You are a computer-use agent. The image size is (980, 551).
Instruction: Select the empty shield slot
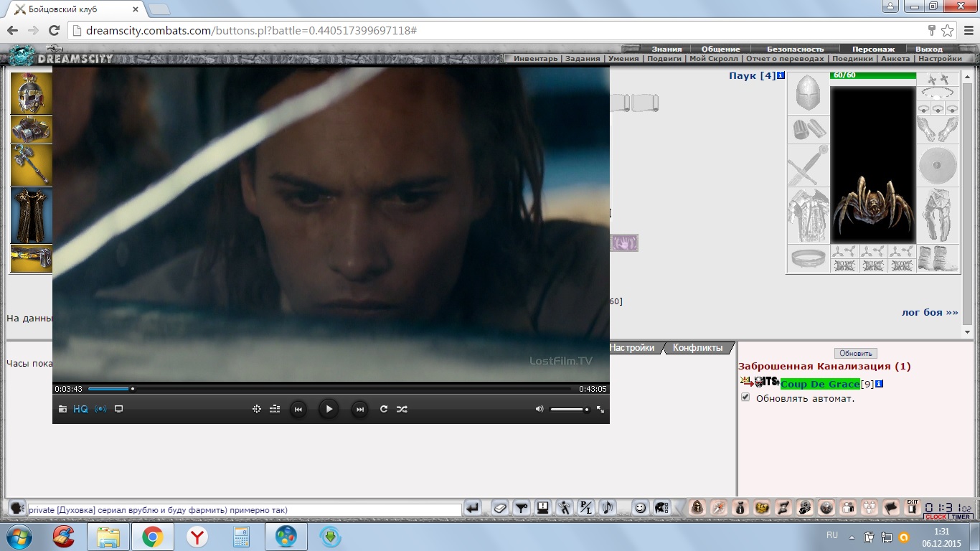click(x=938, y=165)
